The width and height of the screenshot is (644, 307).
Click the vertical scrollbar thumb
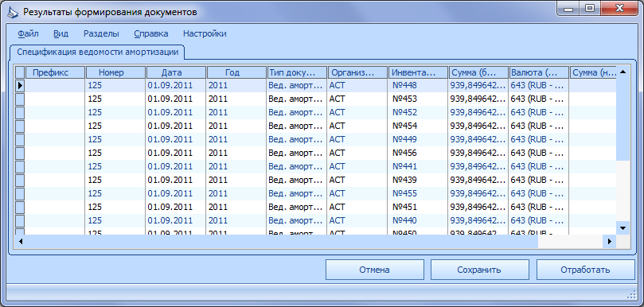[x=623, y=120]
